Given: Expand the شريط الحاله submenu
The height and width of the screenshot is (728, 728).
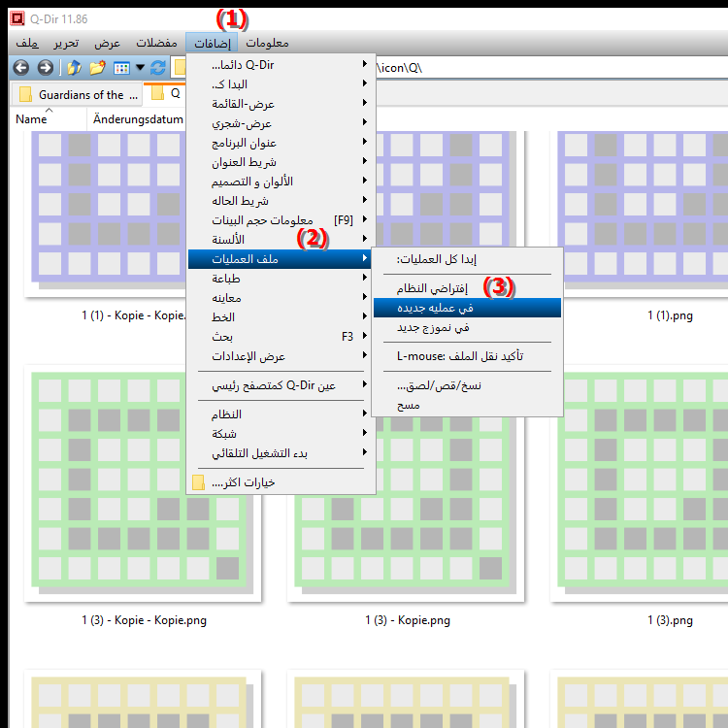Looking at the screenshot, I should click(x=281, y=201).
